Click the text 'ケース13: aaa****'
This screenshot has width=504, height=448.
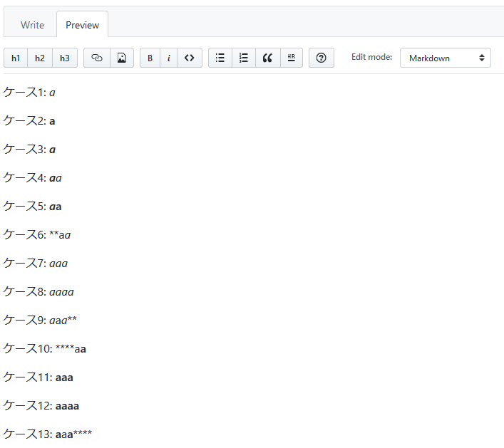tap(48, 434)
